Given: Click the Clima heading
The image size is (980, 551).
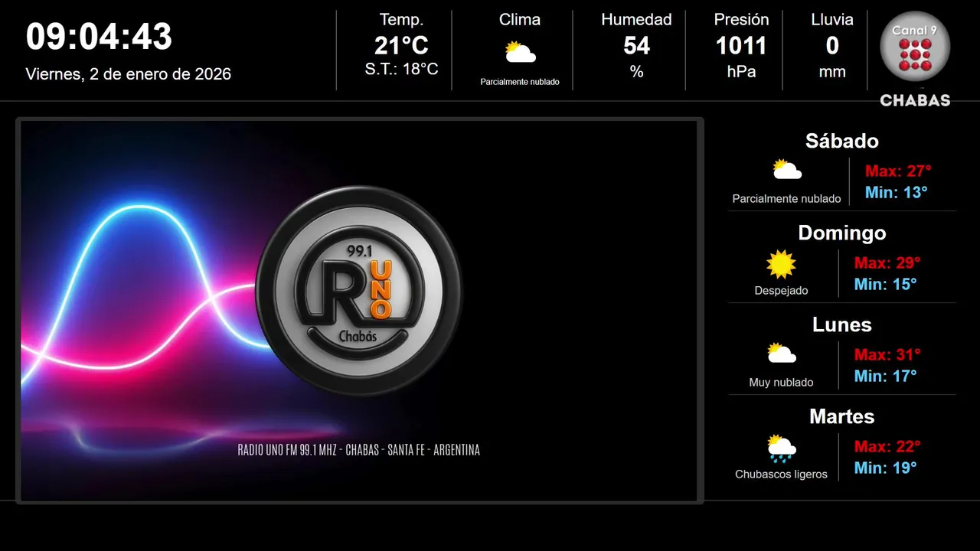Looking at the screenshot, I should click(520, 20).
